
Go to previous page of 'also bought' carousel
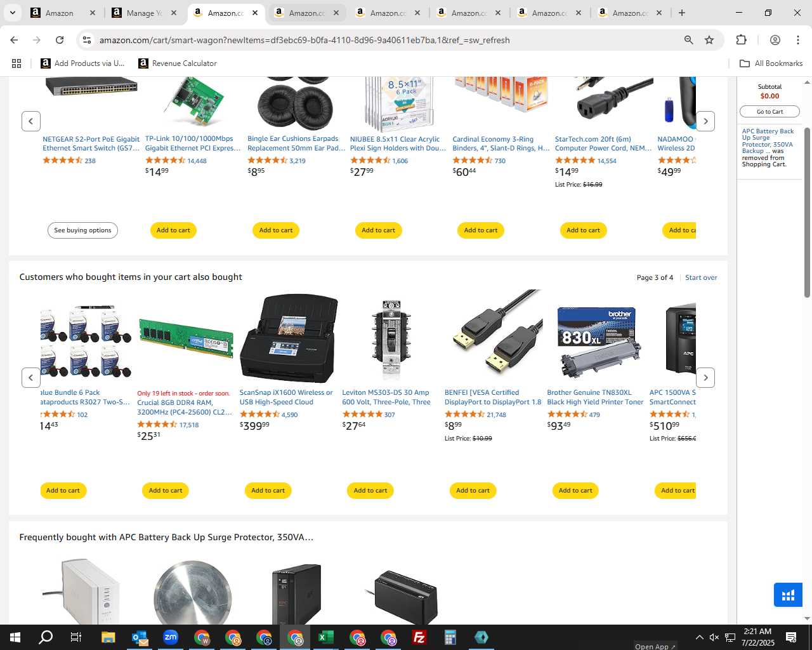click(x=31, y=378)
